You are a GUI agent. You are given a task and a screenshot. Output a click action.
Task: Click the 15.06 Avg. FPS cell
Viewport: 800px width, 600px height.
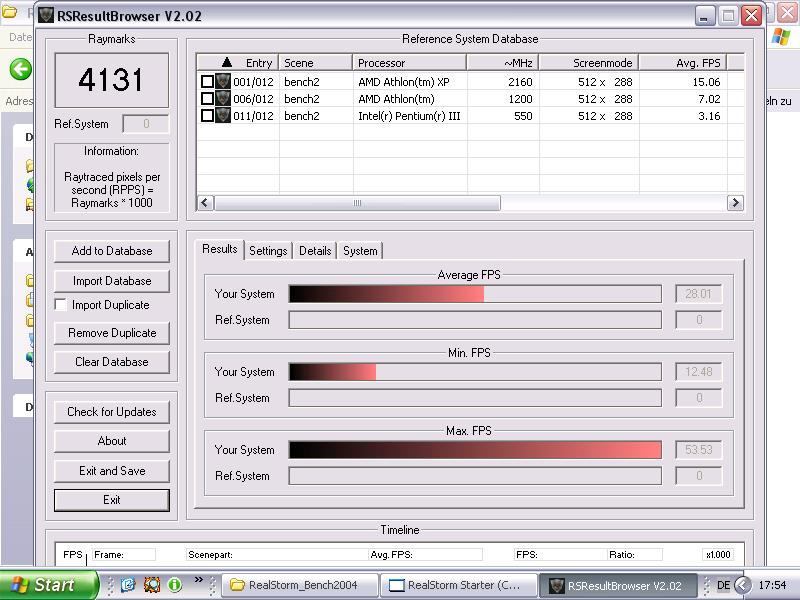coord(706,82)
